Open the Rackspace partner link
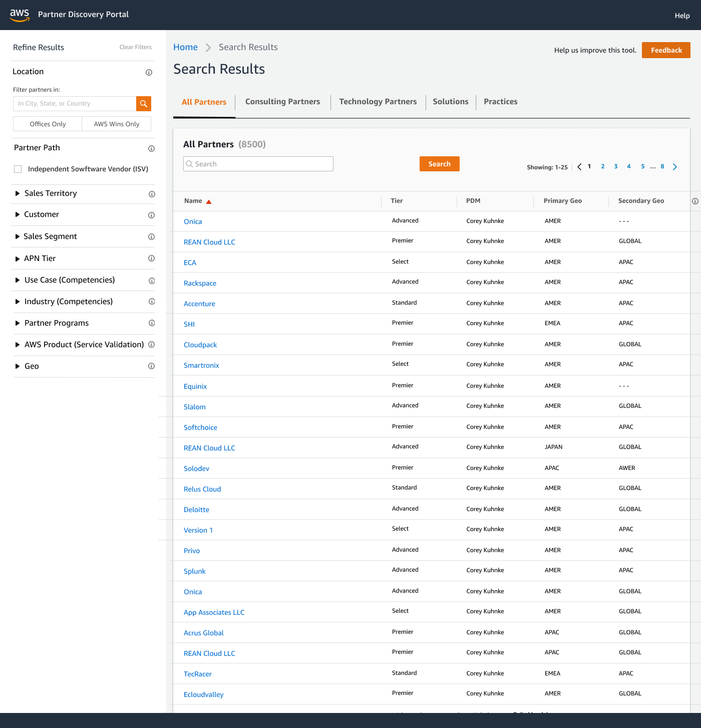The image size is (701, 728). [200, 283]
